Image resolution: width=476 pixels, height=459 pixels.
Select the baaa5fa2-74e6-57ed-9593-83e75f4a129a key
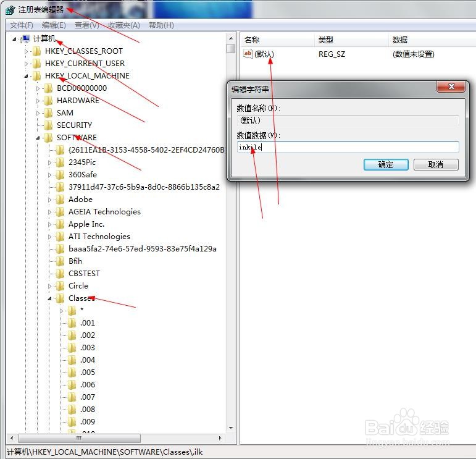click(143, 249)
